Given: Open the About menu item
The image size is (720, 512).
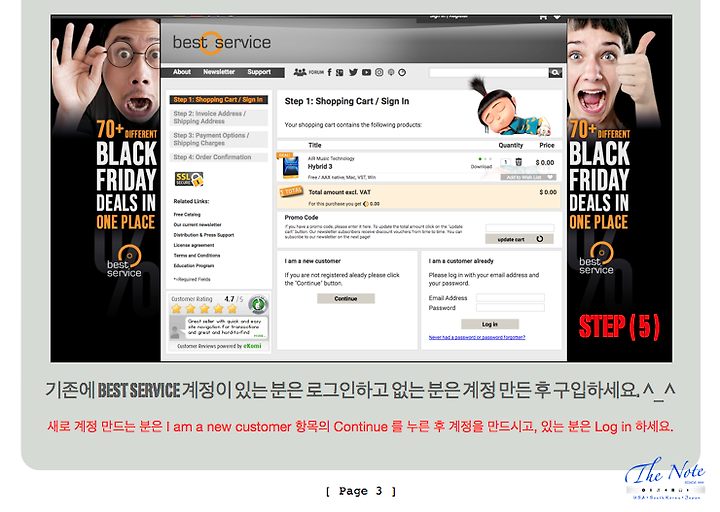Looking at the screenshot, I should pyautogui.click(x=182, y=72).
